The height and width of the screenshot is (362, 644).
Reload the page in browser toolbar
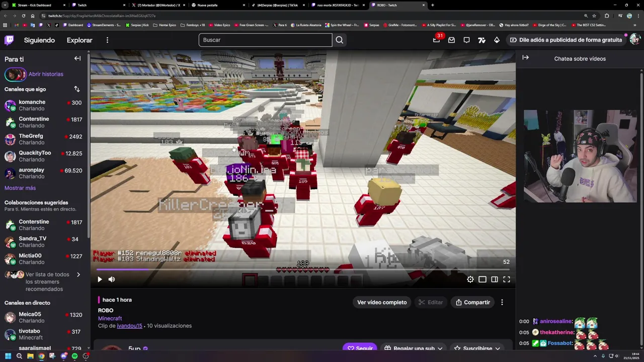pos(23,16)
